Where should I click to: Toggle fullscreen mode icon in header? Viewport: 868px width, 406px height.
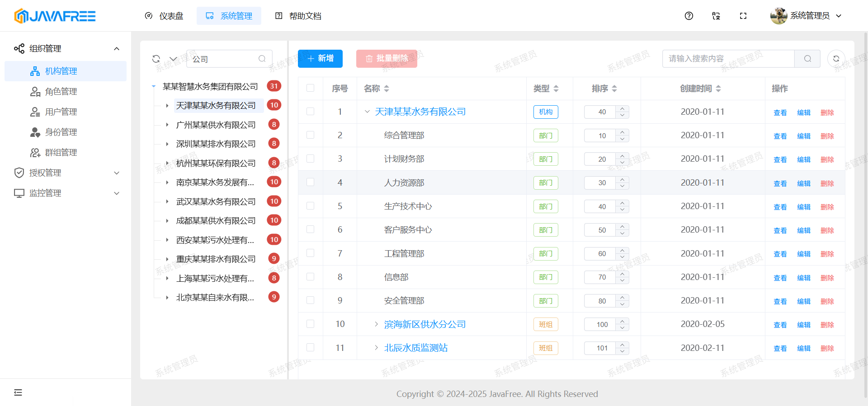pyautogui.click(x=743, y=16)
